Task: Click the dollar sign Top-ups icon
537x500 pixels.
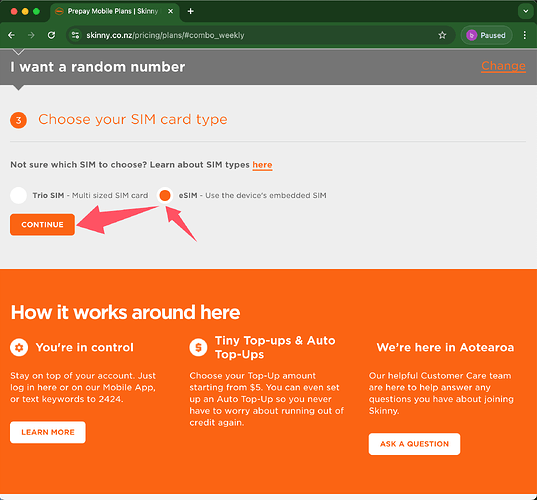Action: coord(198,347)
